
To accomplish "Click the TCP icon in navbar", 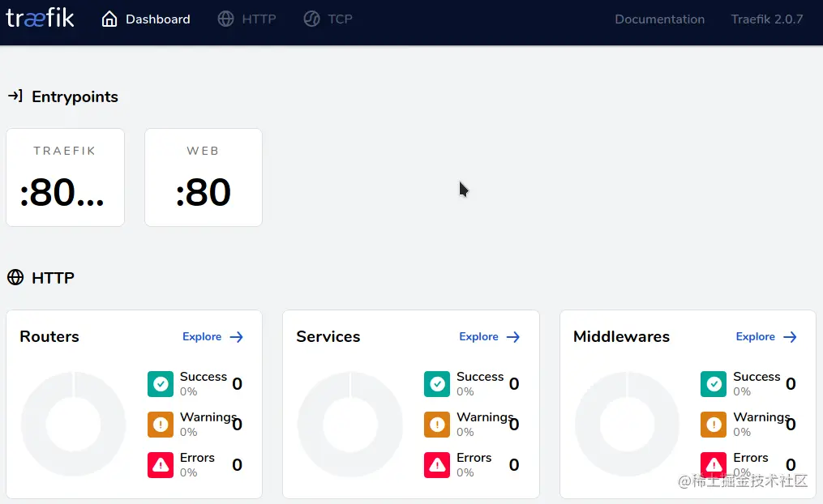I will click(x=312, y=19).
